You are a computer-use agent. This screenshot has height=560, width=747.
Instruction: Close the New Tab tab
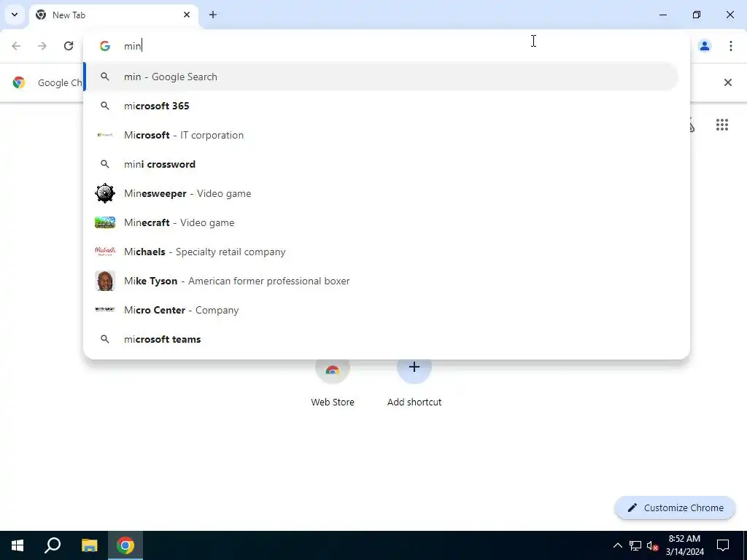(187, 15)
